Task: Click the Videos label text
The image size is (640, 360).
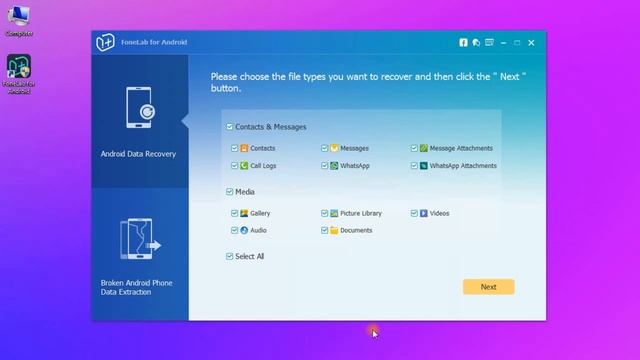Action: tap(440, 213)
